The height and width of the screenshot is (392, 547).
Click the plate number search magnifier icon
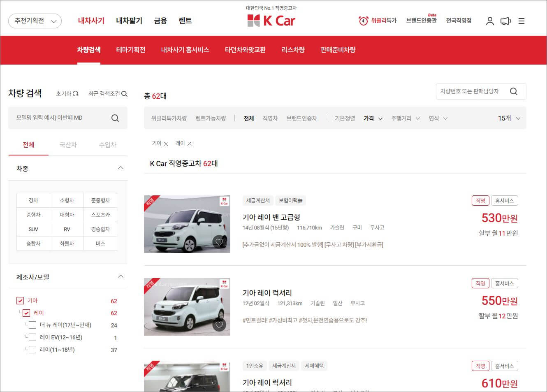[514, 91]
